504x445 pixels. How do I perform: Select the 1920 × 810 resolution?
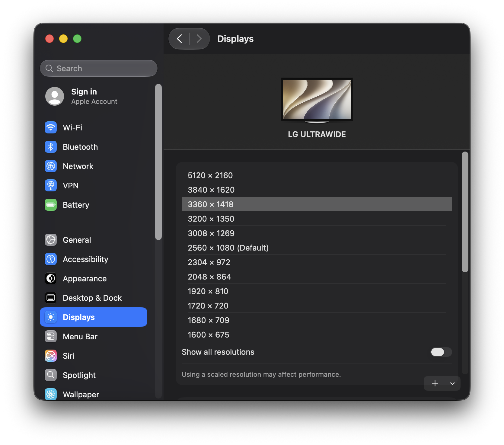click(317, 291)
